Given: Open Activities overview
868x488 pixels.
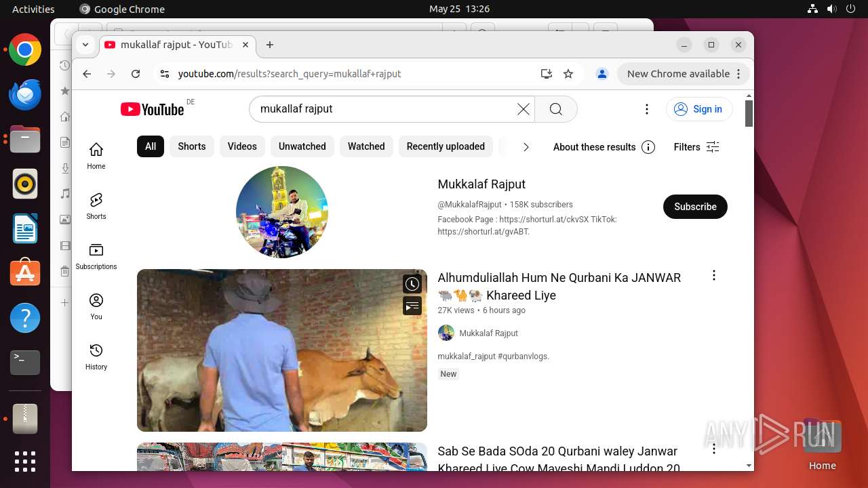Looking at the screenshot, I should 33,9.
